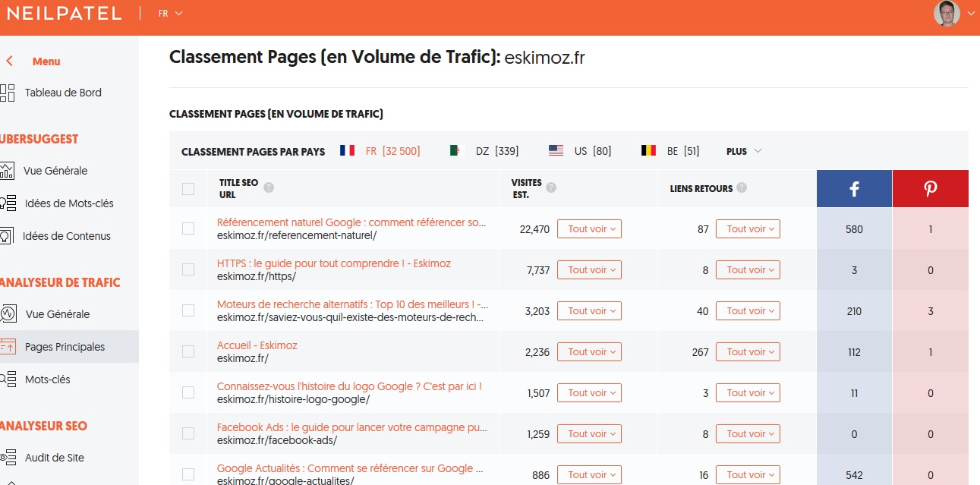Open the Référencement naturel Google page link
This screenshot has height=485, width=980.
pos(351,222)
